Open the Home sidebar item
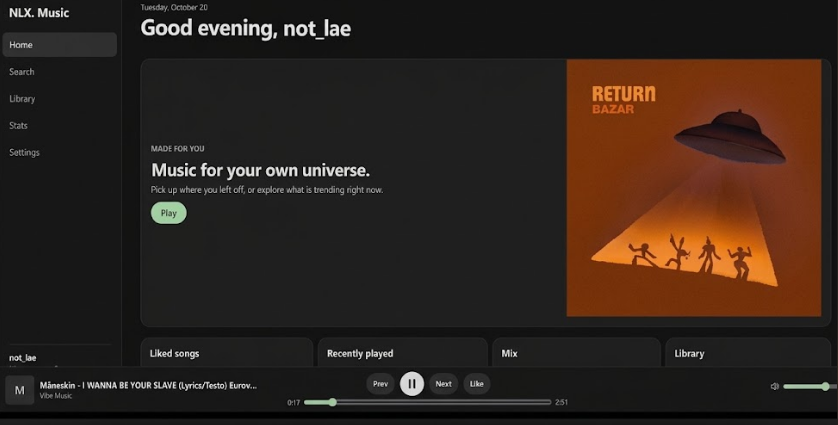 tap(59, 45)
